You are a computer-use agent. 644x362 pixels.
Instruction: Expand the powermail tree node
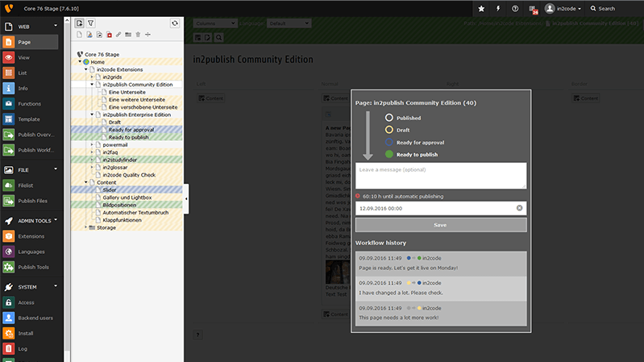pos(92,145)
